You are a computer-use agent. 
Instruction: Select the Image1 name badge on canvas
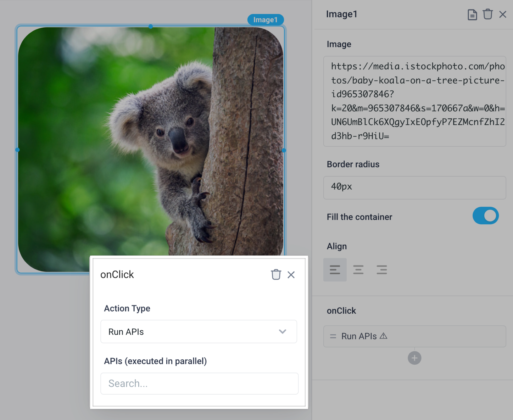click(265, 19)
